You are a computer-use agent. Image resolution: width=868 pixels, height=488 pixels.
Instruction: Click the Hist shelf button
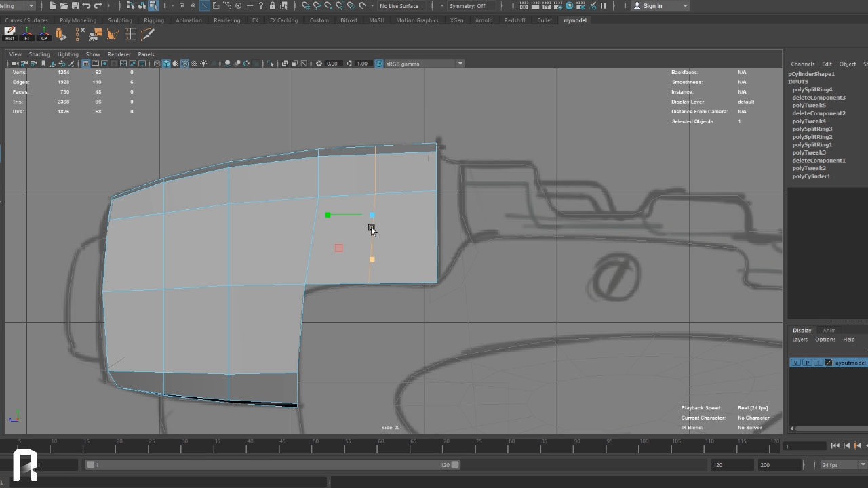9,34
